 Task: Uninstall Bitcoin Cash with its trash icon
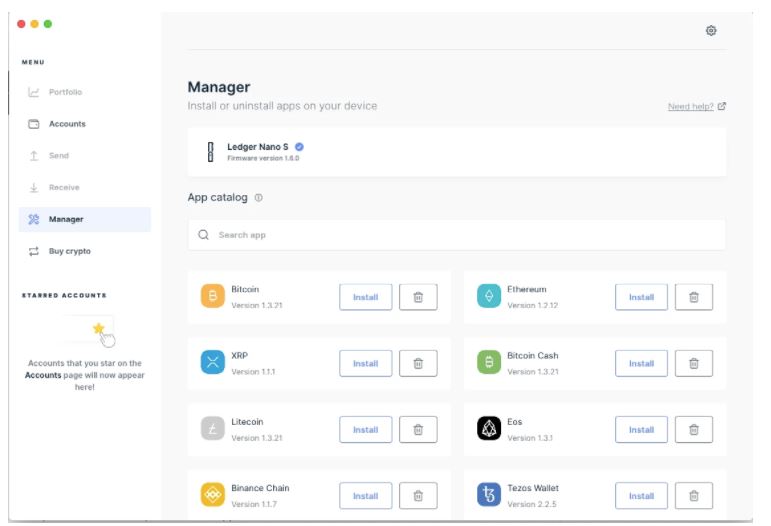point(694,363)
